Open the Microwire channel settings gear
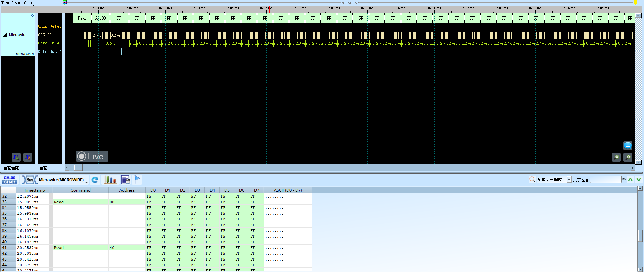This screenshot has height=272, width=644. (x=32, y=16)
